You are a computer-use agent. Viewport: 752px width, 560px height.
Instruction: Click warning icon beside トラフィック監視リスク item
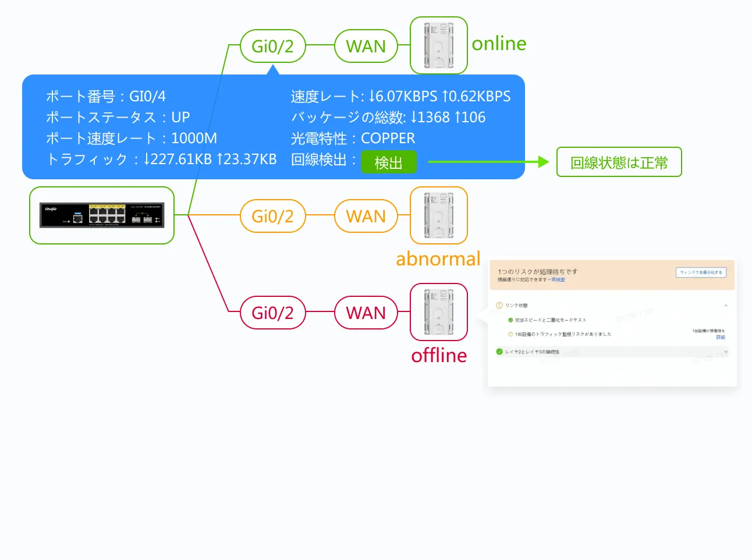(x=510, y=334)
